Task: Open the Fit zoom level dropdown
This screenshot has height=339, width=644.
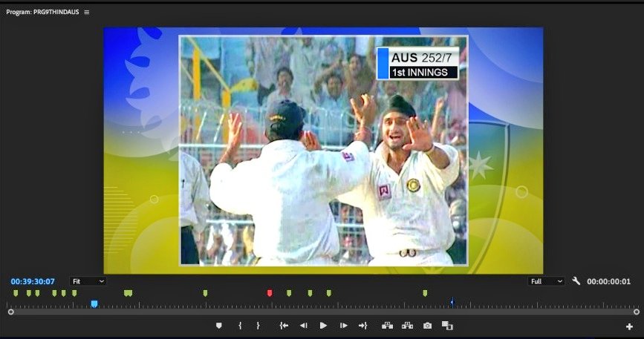Action: click(88, 281)
